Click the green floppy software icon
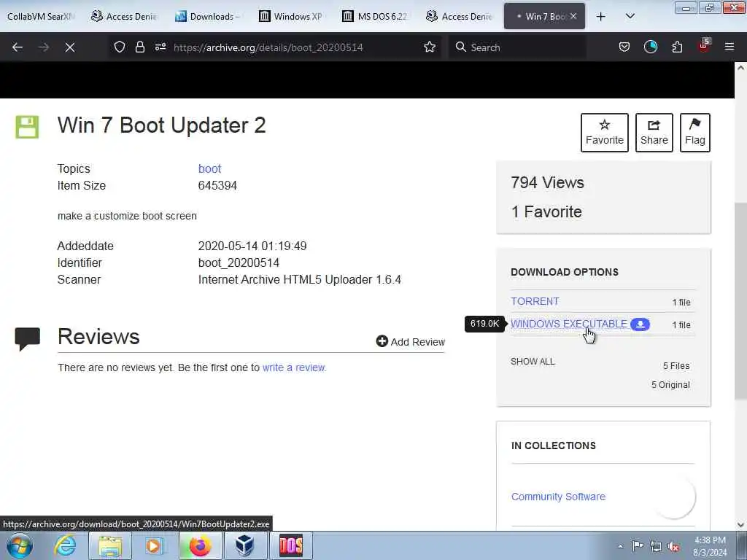This screenshot has height=560, width=747. [x=27, y=127]
